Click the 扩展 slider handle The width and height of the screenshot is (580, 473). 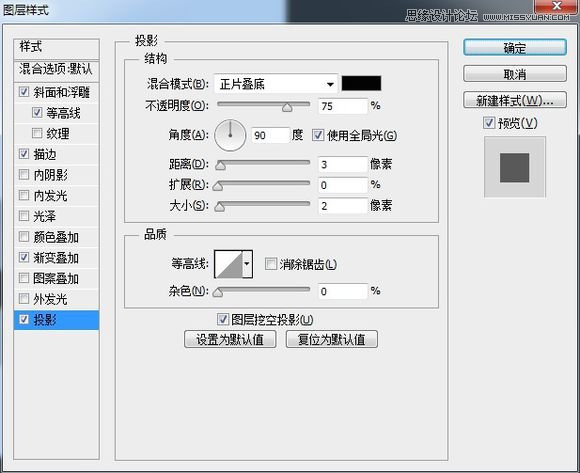point(218,186)
